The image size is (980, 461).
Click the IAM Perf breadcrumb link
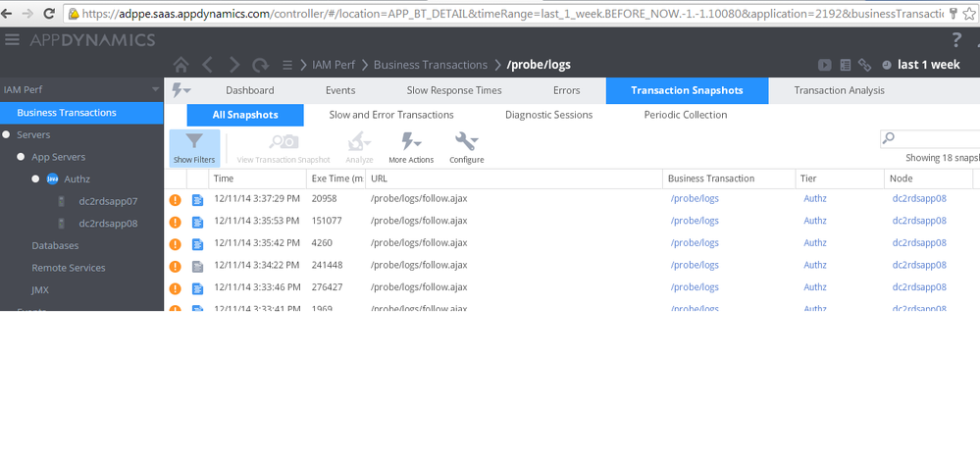click(334, 65)
